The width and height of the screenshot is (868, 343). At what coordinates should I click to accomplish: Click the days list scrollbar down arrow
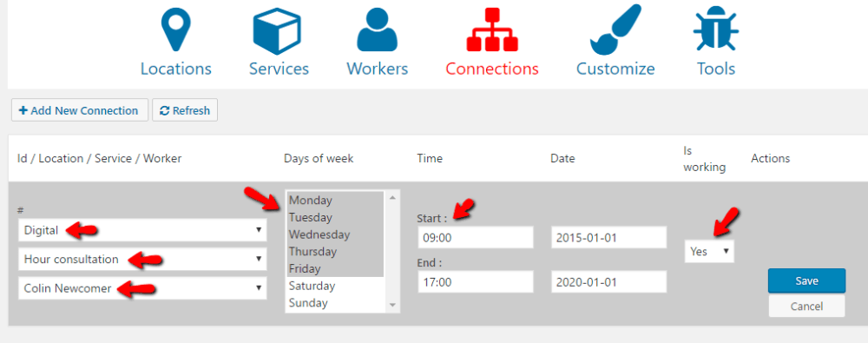[392, 306]
